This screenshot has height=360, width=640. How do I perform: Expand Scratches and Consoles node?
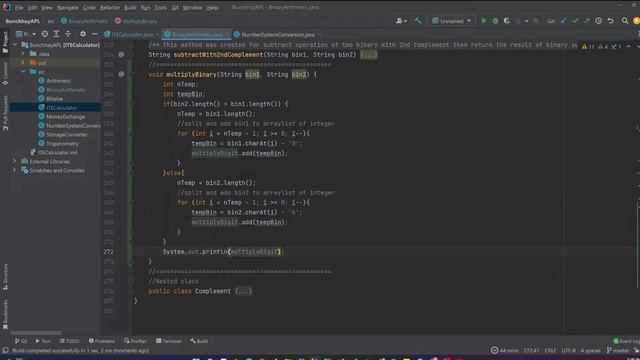click(15, 171)
